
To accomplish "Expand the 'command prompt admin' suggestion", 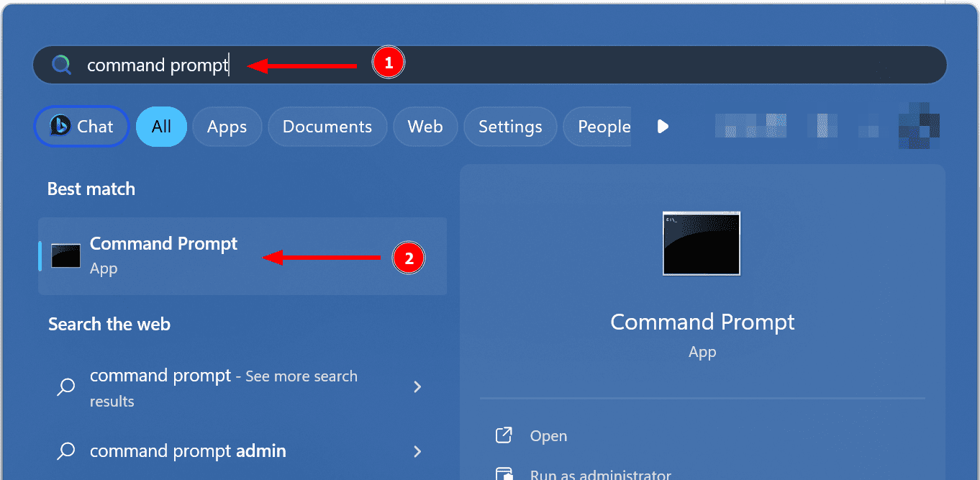I will coord(417,451).
